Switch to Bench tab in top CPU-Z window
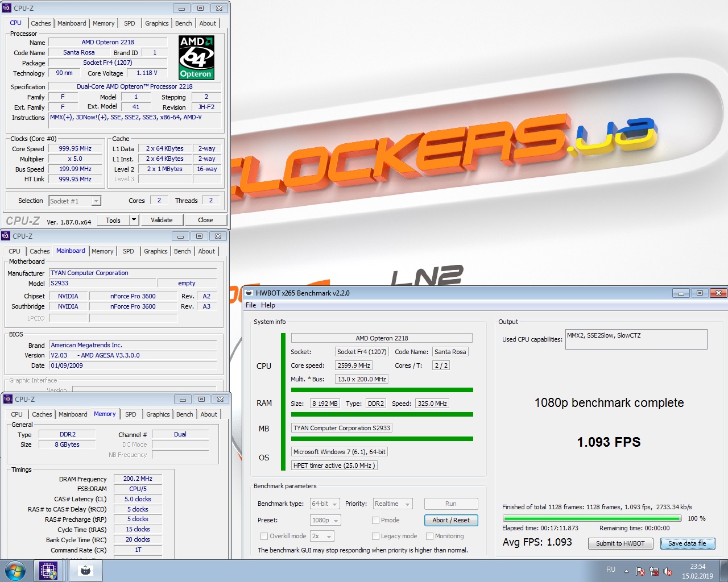The height and width of the screenshot is (582, 728). (184, 23)
